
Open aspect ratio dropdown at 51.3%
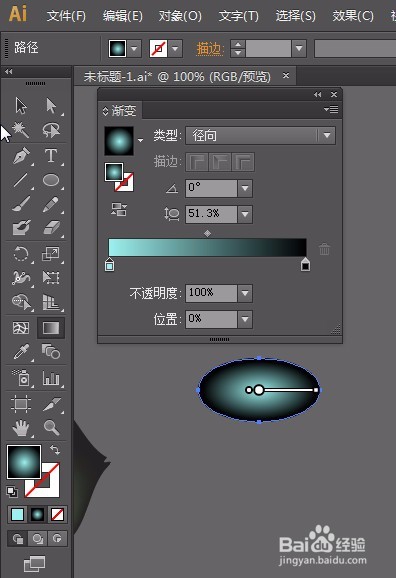245,214
